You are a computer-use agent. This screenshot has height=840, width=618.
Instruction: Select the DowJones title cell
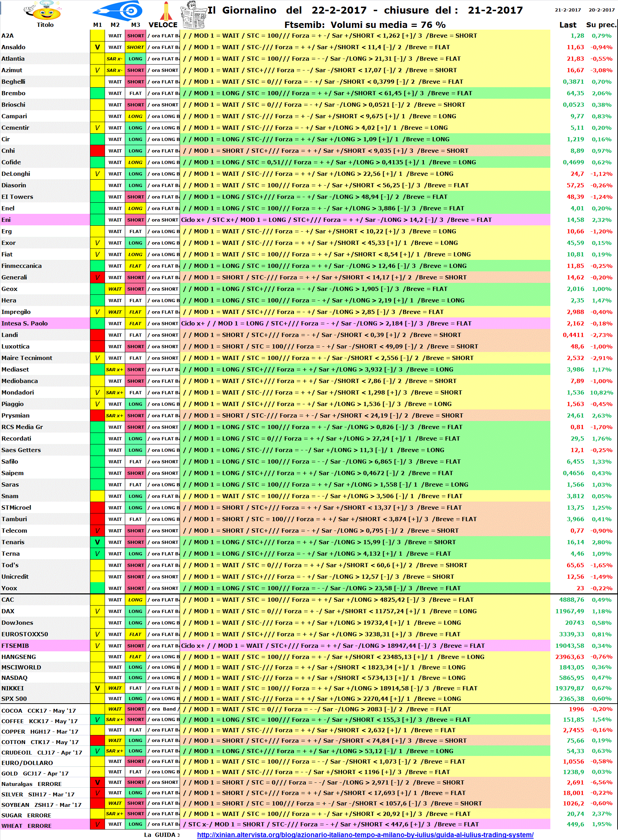pyautogui.click(x=45, y=623)
